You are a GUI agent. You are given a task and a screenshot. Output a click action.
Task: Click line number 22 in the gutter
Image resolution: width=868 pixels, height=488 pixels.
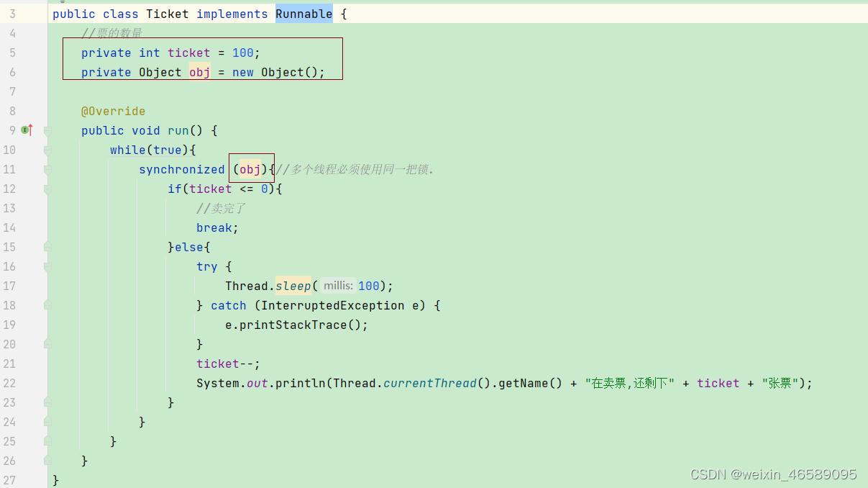pos(9,383)
